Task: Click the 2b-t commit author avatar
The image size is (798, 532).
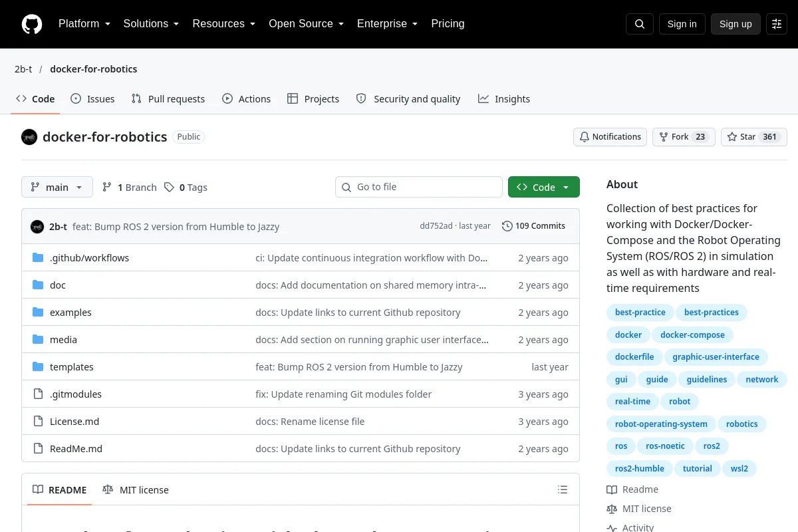Action: point(37,226)
